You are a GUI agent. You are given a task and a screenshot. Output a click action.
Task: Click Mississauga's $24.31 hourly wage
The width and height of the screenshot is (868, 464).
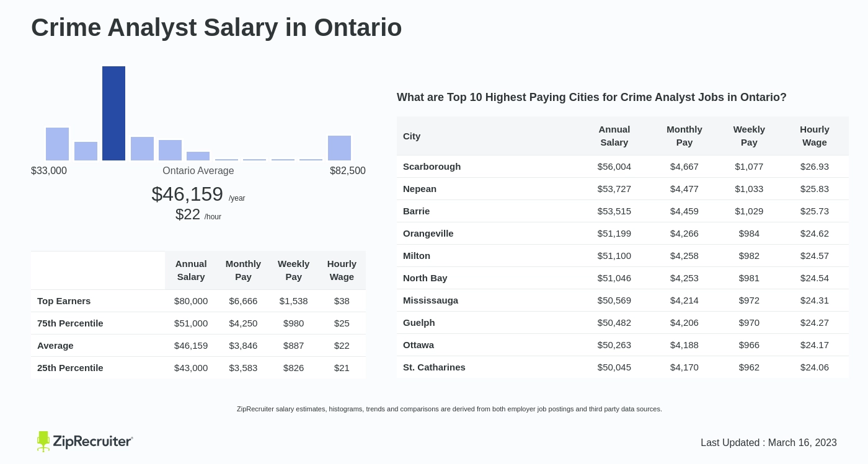tap(815, 300)
